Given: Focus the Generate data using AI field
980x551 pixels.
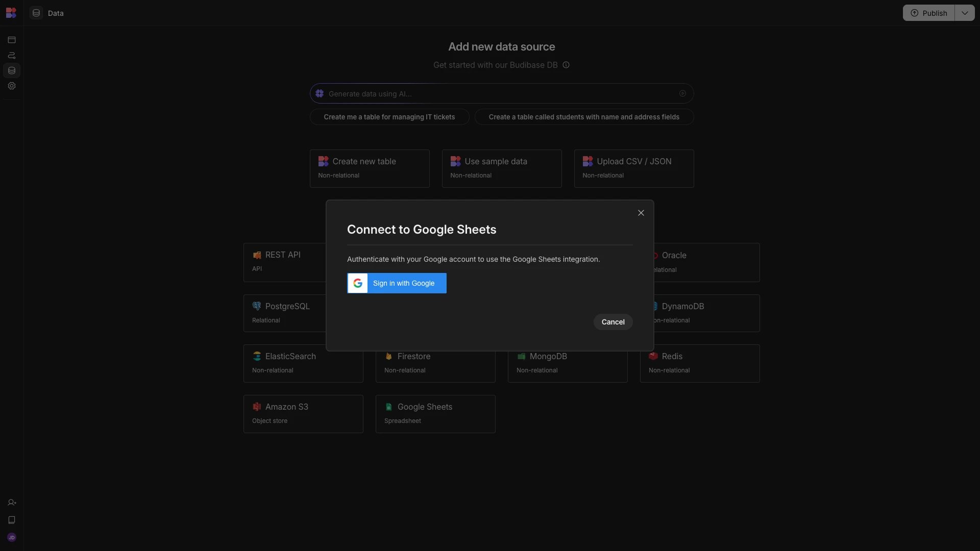Looking at the screenshot, I should [x=502, y=93].
